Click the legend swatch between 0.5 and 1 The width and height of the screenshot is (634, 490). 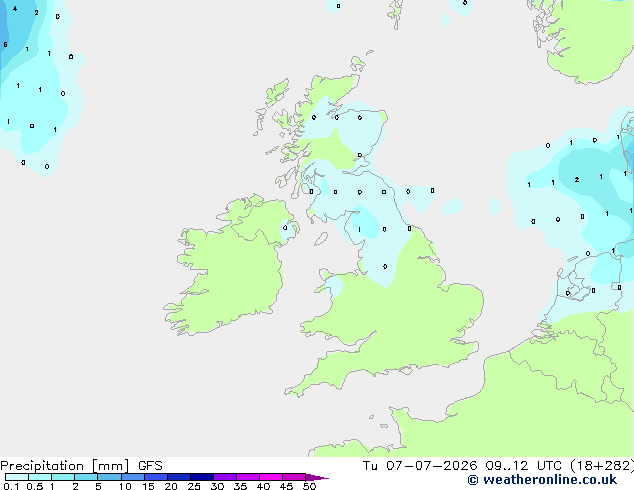tap(40, 477)
